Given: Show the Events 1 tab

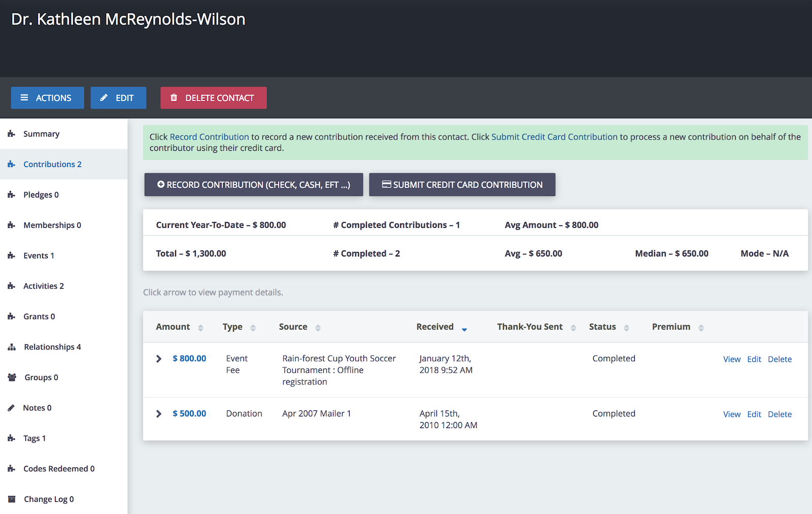Looking at the screenshot, I should (x=64, y=256).
